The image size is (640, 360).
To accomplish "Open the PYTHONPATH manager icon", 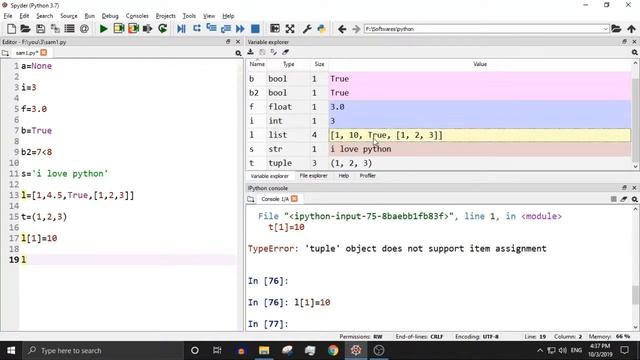I will (x=322, y=29).
